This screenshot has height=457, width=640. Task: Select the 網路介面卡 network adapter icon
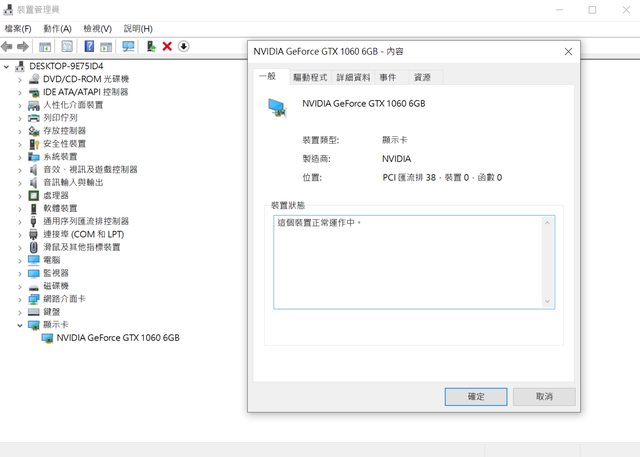coord(34,299)
